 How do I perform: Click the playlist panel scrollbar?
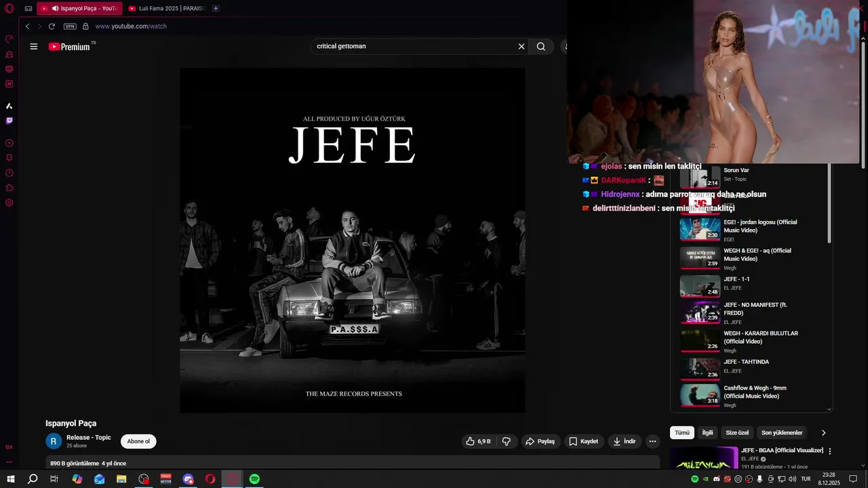coord(829,203)
